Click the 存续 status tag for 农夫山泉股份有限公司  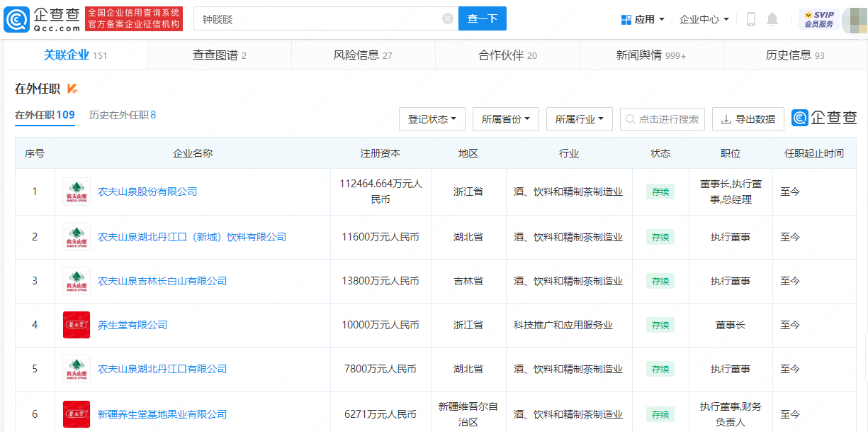pos(660,192)
